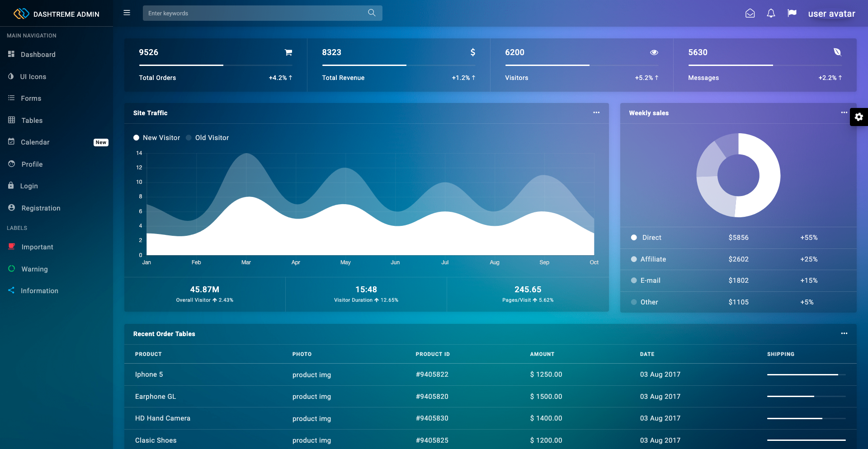Open Weekly sales three-dot dropdown
Viewport: 868px width, 449px height.
click(x=844, y=112)
